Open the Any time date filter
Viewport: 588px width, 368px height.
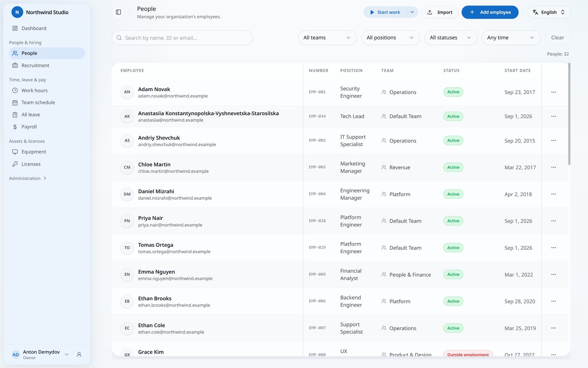(x=511, y=38)
